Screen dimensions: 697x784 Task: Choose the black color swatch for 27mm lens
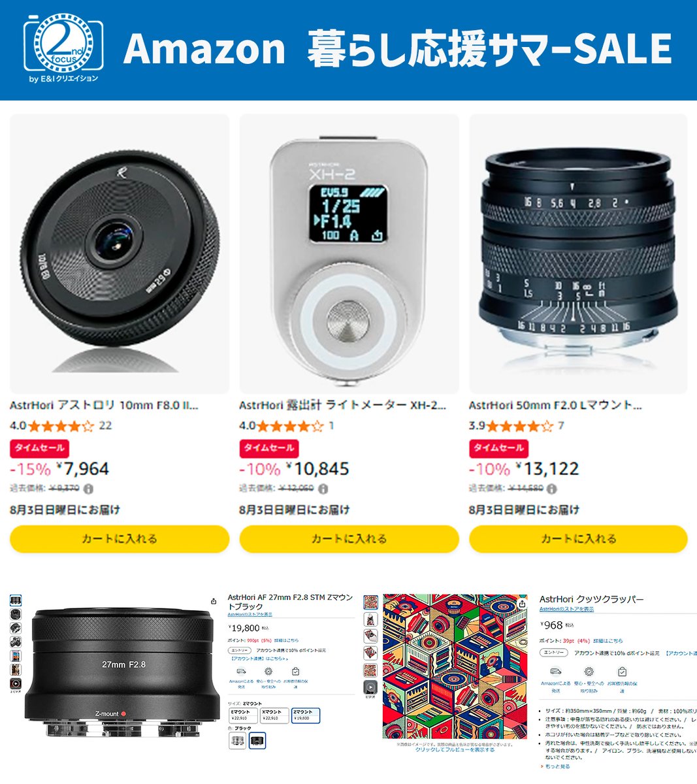(257, 740)
